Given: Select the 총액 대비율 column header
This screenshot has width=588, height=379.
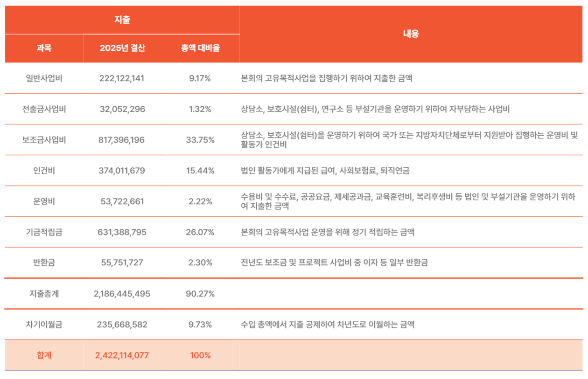Looking at the screenshot, I should 200,48.
